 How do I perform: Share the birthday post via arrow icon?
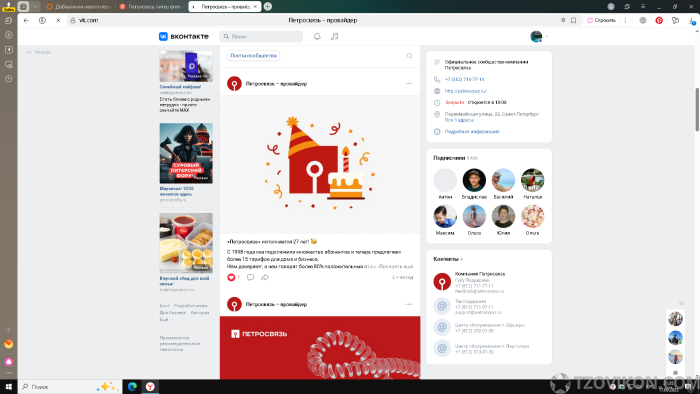265,278
